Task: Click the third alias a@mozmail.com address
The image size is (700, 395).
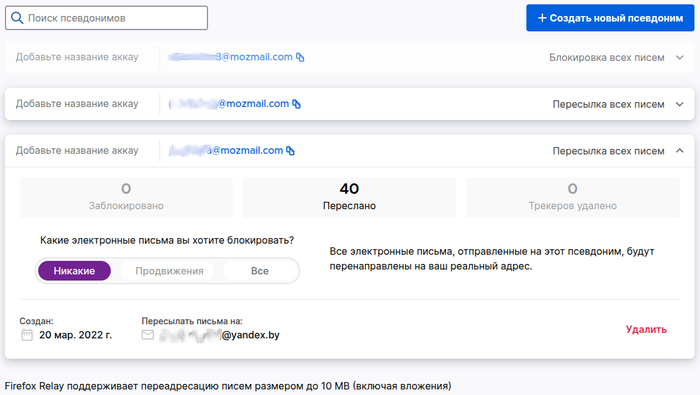Action: tap(225, 151)
